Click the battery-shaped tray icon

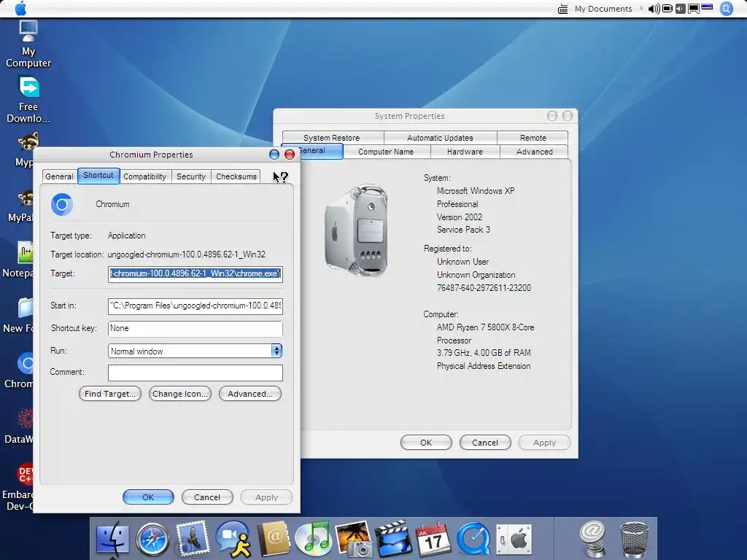point(667,9)
